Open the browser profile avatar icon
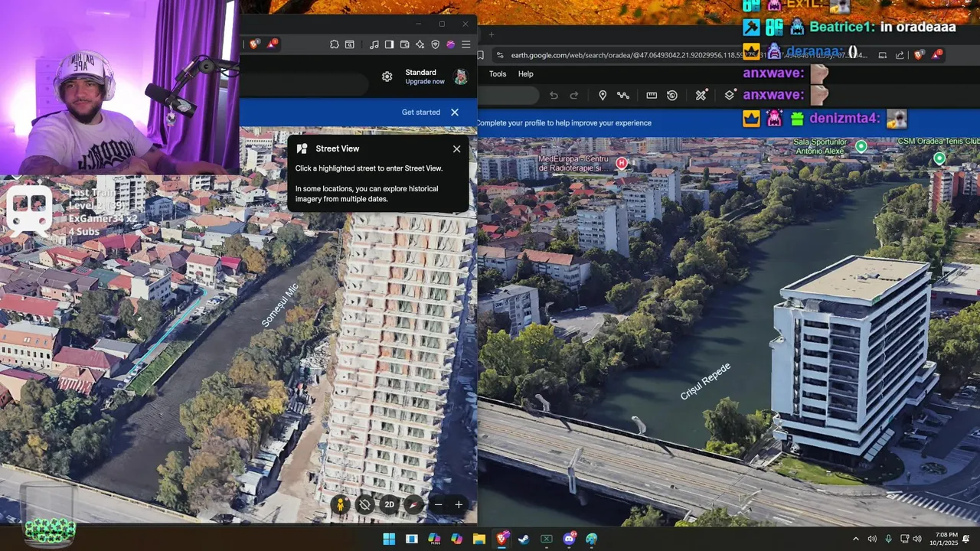 [450, 44]
